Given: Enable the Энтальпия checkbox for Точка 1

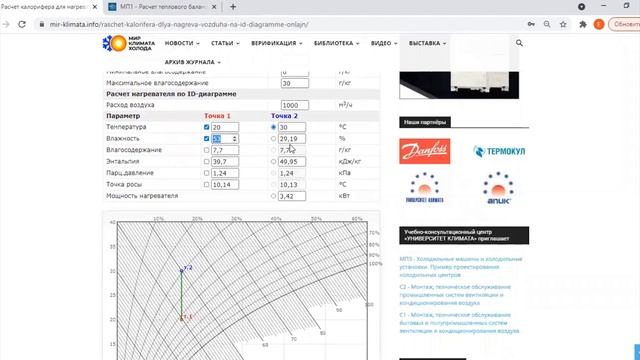Looking at the screenshot, I should pos(207,162).
